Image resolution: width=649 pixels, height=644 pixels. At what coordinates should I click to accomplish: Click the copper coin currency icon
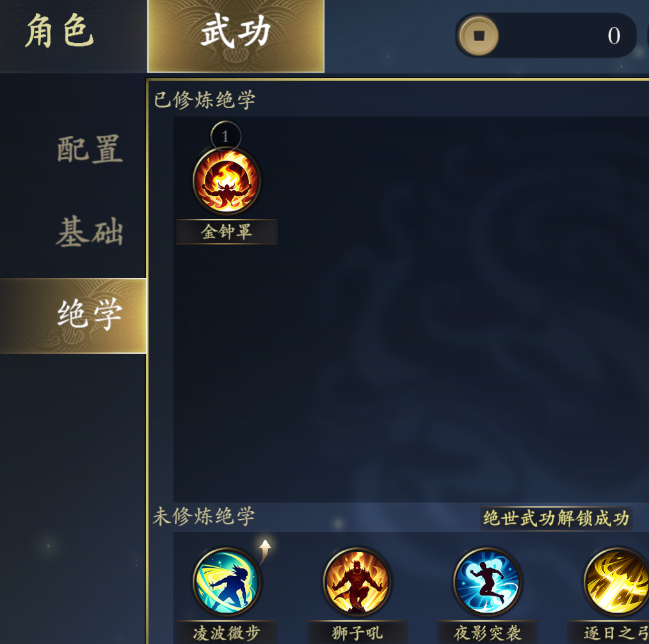(479, 36)
